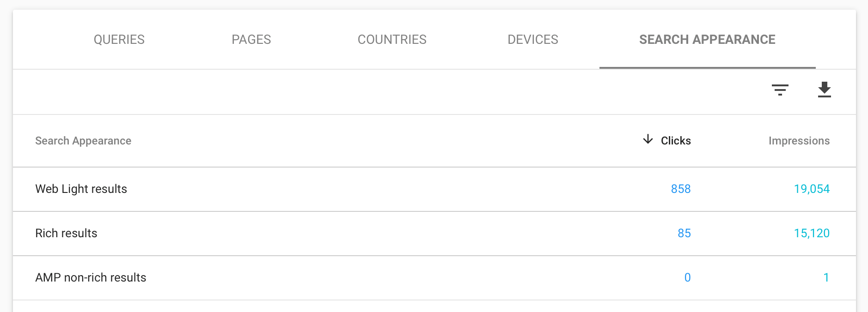
Task: Sort by the Clicks column header
Action: [x=676, y=141]
